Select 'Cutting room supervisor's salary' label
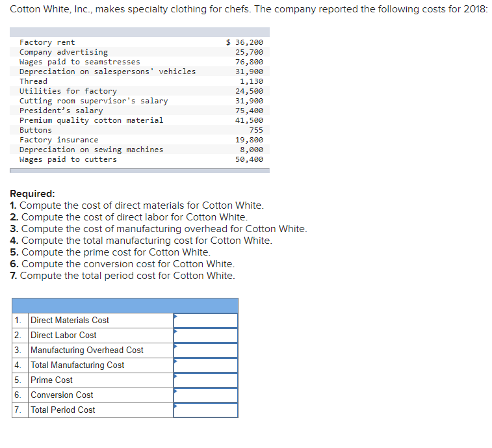 [x=94, y=101]
